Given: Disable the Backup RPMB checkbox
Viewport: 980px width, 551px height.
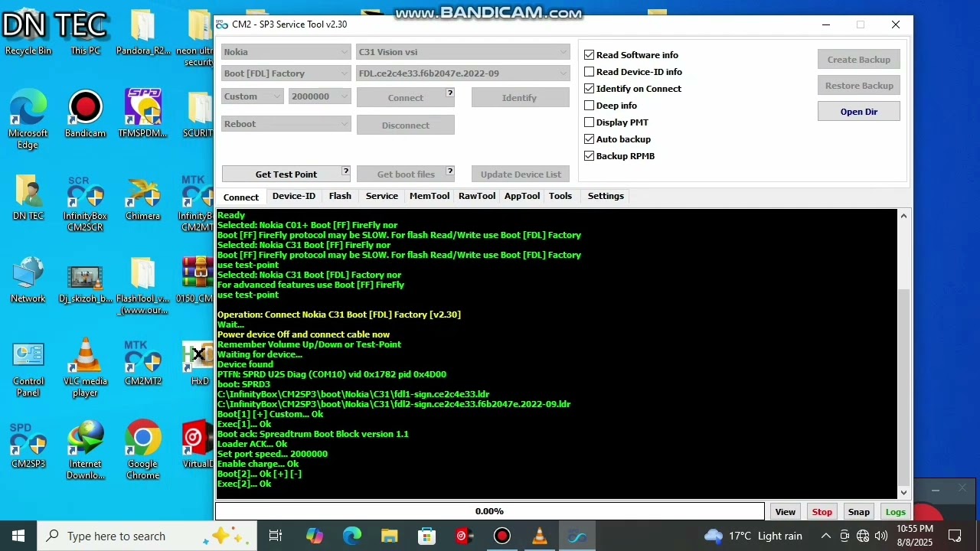Looking at the screenshot, I should tap(589, 156).
